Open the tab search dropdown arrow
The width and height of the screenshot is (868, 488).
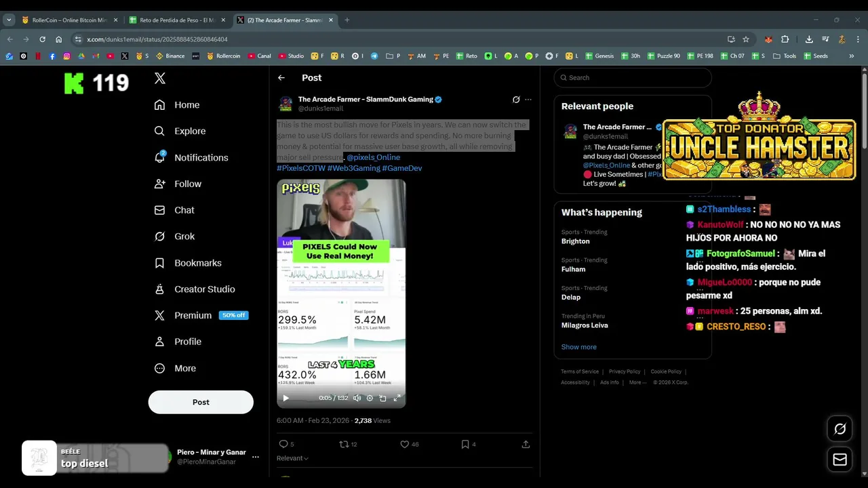coord(9,20)
